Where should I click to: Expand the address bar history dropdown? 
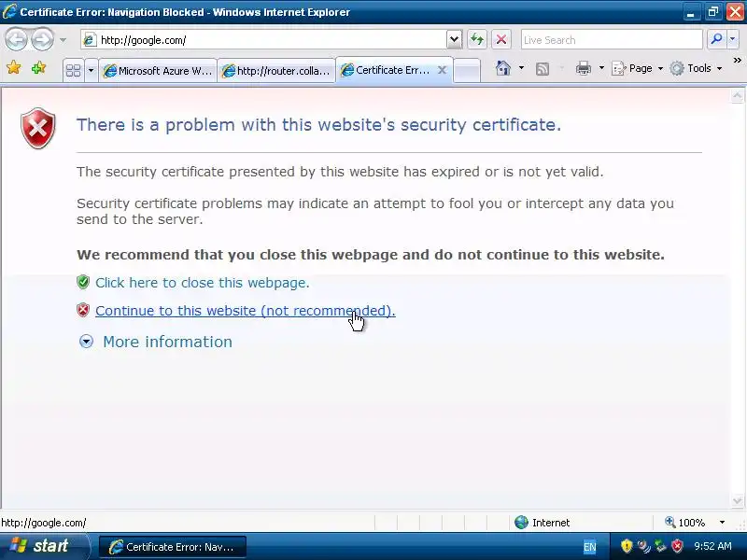455,40
